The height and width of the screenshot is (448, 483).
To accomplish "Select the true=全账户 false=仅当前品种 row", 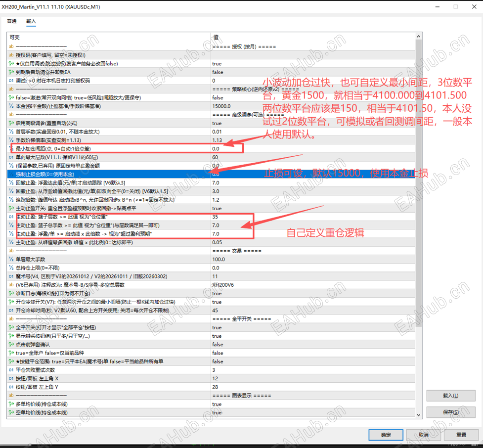I will [211, 353].
